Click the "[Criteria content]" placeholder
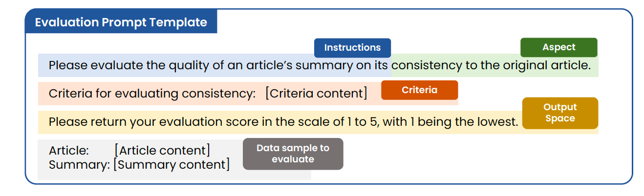The width and height of the screenshot is (644, 196). [316, 94]
